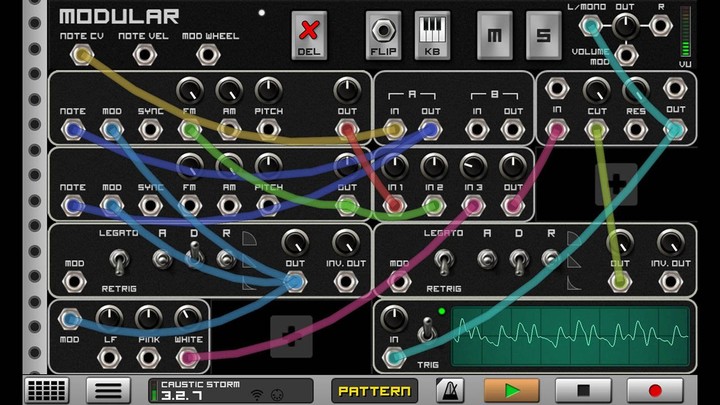Click the VOLUME MOD jack
This screenshot has width=720, height=405.
626,56
